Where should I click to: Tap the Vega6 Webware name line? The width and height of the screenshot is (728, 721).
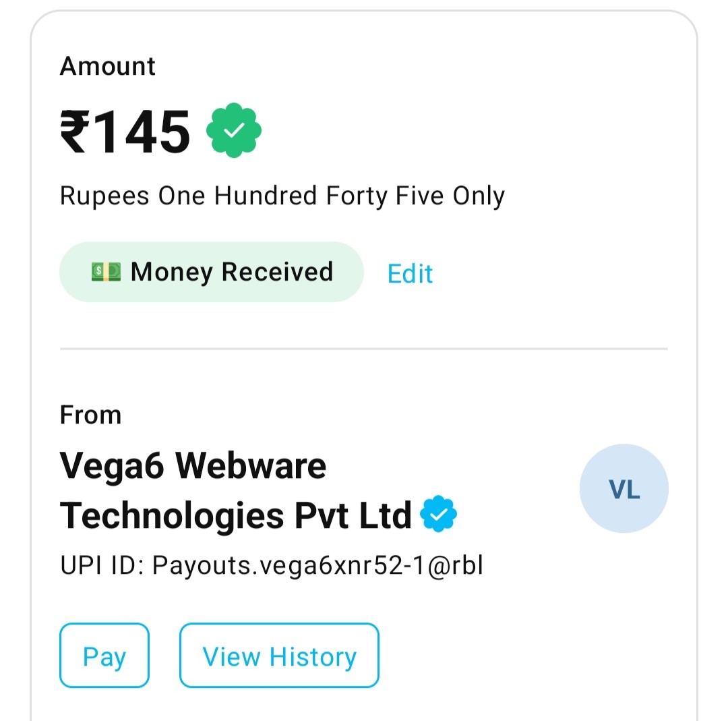click(x=193, y=465)
